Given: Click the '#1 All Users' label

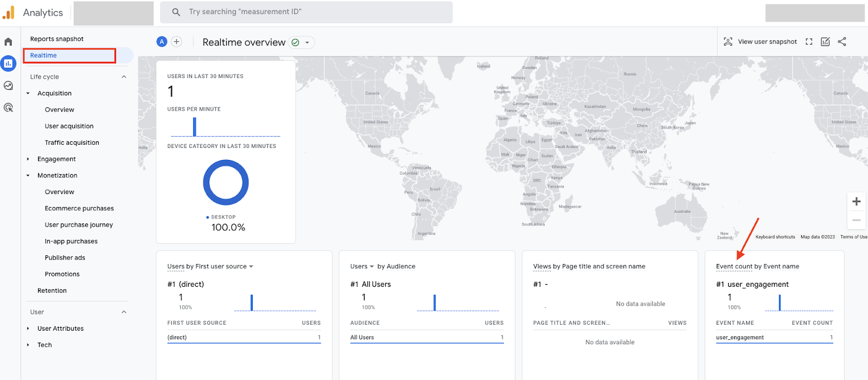Looking at the screenshot, I should (371, 284).
